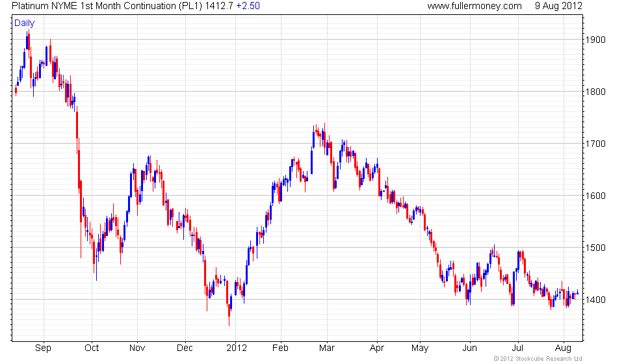Click the 1800 price axis label
637x364 pixels.
pyautogui.click(x=595, y=92)
